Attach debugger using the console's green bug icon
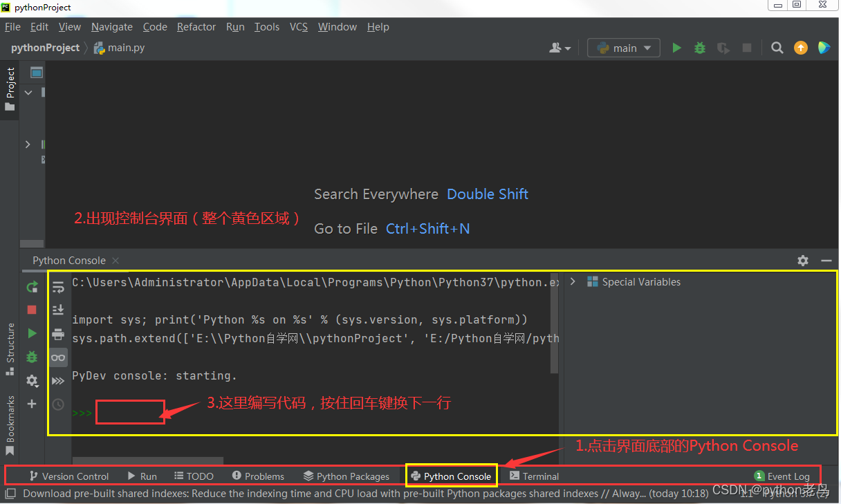Screen dimensions: 841x504 32,357
